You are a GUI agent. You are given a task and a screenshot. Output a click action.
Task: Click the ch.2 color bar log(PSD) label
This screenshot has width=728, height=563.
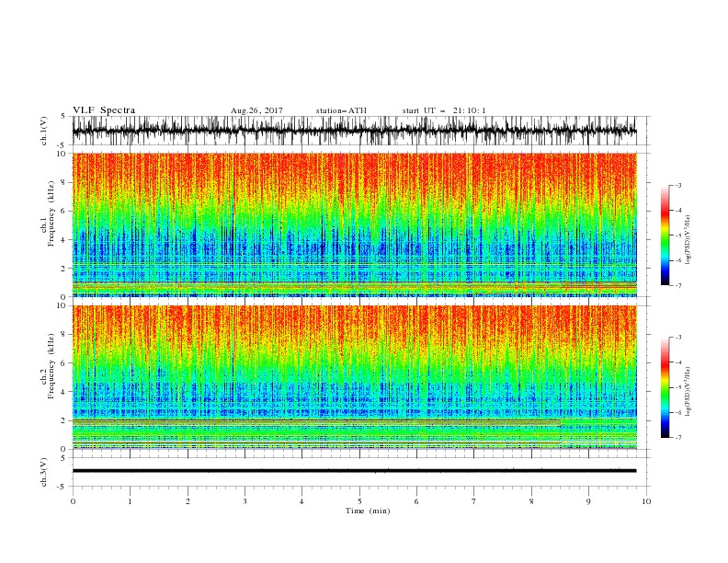pos(688,392)
